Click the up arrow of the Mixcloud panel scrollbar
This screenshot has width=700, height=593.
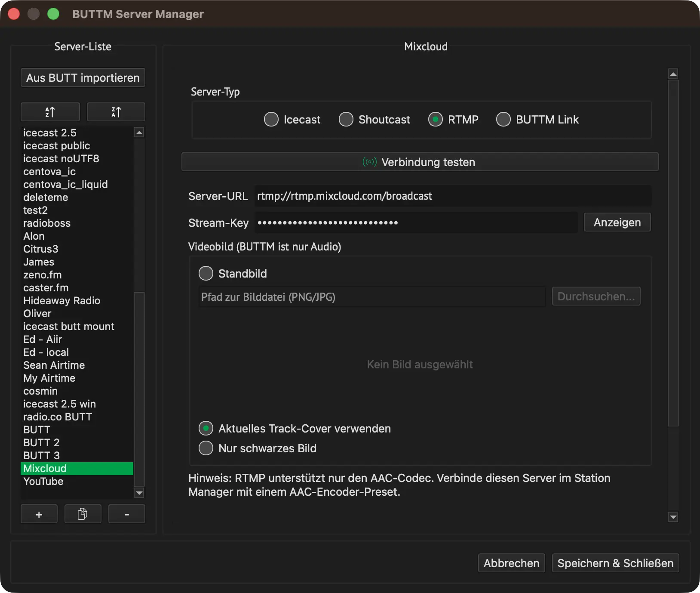(673, 74)
